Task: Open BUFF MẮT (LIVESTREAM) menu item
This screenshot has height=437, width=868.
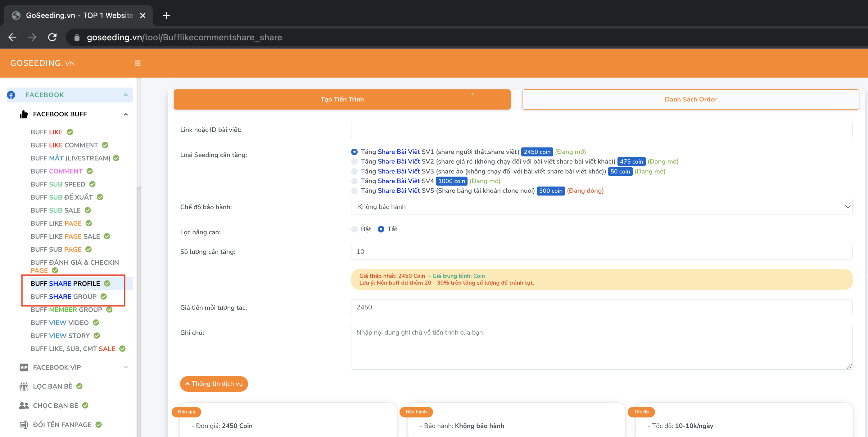Action: 70,158
